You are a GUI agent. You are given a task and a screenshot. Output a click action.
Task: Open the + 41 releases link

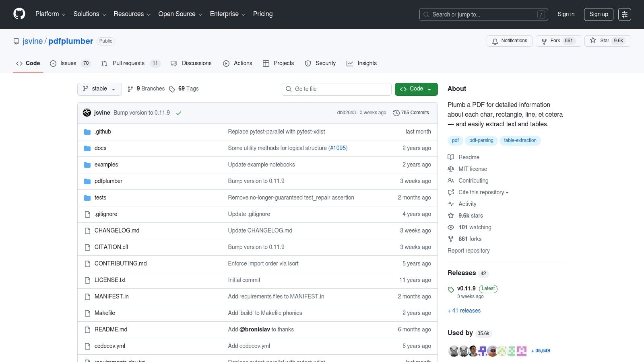click(x=464, y=311)
